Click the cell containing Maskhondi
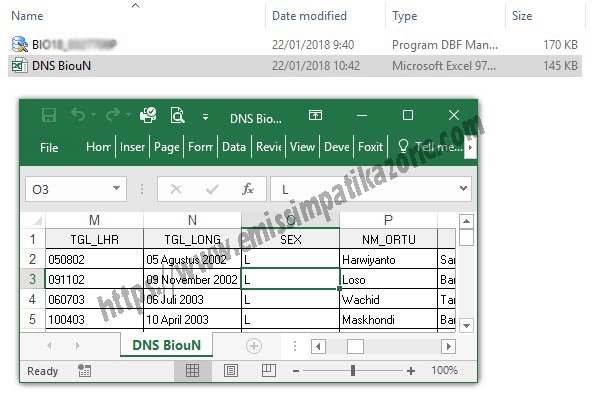 point(388,319)
